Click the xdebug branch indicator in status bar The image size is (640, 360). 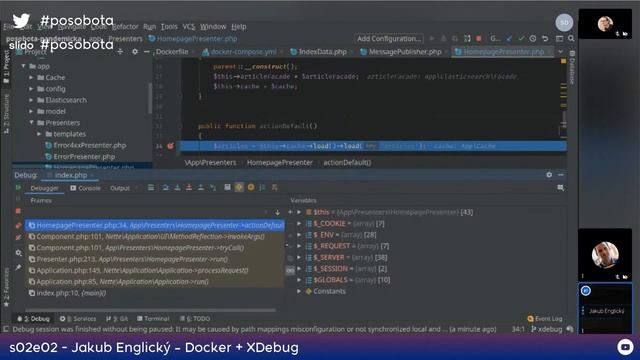[547, 329]
